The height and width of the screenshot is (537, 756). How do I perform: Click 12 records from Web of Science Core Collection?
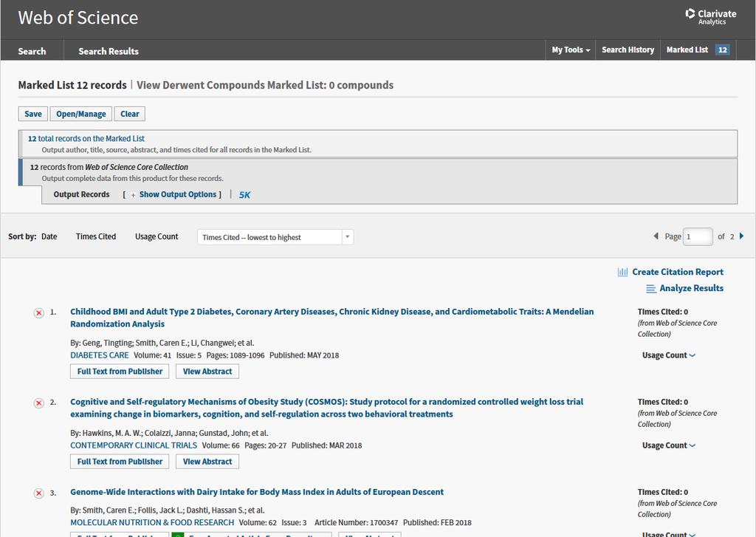click(109, 168)
